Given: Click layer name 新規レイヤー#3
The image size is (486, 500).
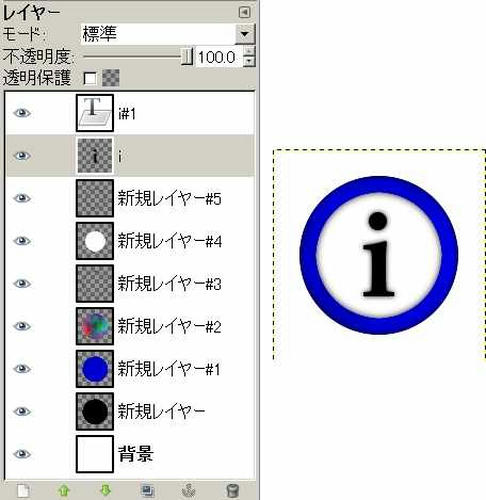Looking at the screenshot, I should pyautogui.click(x=169, y=283).
